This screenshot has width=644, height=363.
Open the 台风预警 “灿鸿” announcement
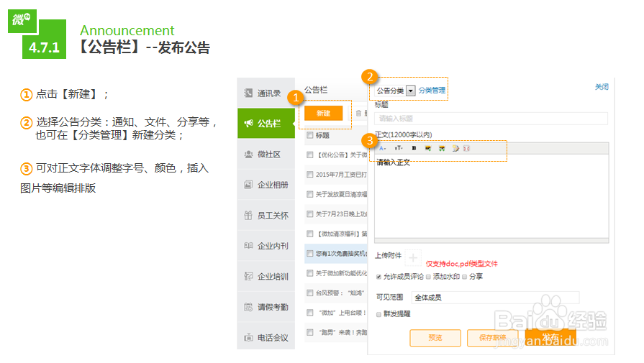pos(340,293)
